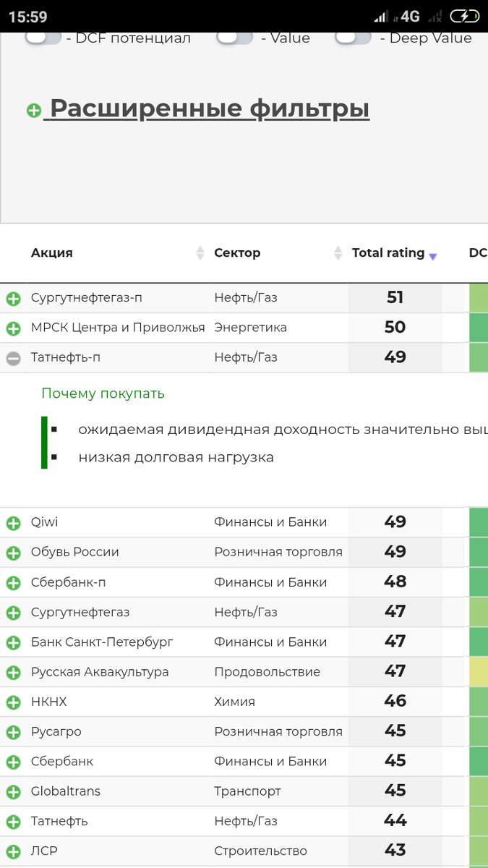The width and height of the screenshot is (488, 868).
Task: Tap the 15:59 clock in status bar
Action: point(27,17)
